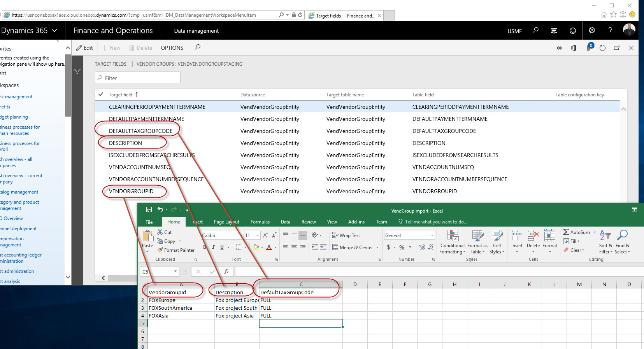Click the Save icon in Excel

149,209
